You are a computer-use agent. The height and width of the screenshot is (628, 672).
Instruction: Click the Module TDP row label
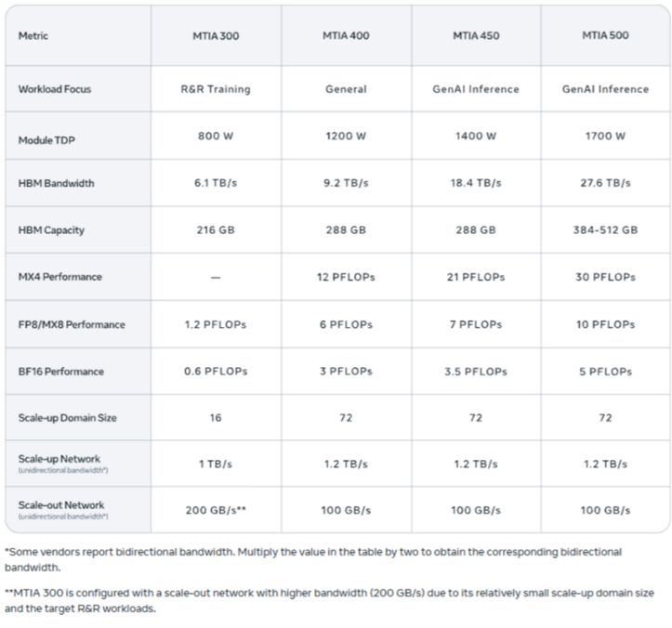(x=48, y=140)
